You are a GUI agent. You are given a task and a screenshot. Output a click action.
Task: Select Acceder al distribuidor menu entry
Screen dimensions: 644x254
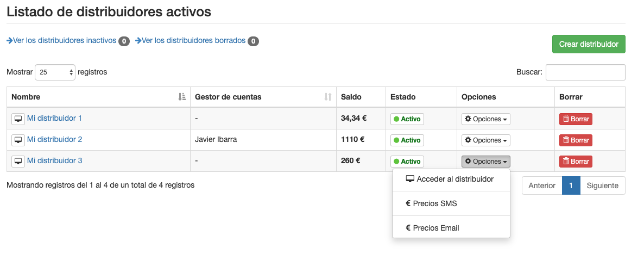point(451,179)
